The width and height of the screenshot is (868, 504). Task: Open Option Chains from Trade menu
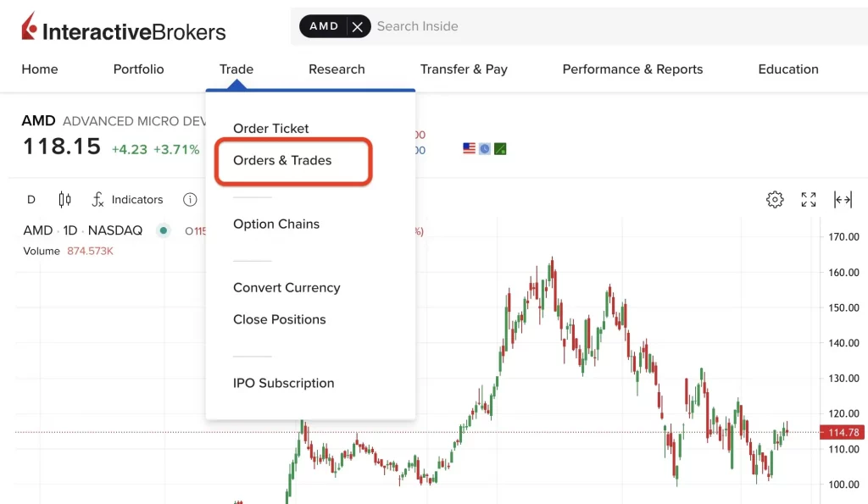276,224
